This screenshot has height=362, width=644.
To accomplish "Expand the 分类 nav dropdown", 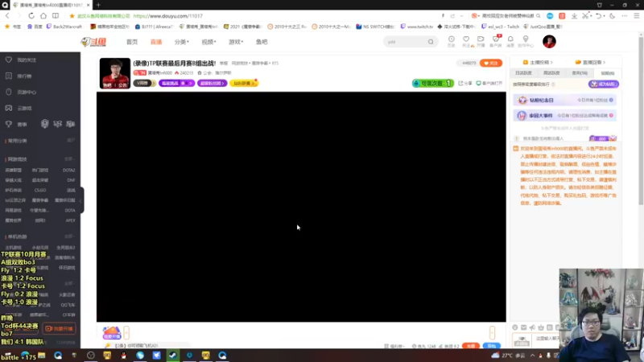I will 182,42.
